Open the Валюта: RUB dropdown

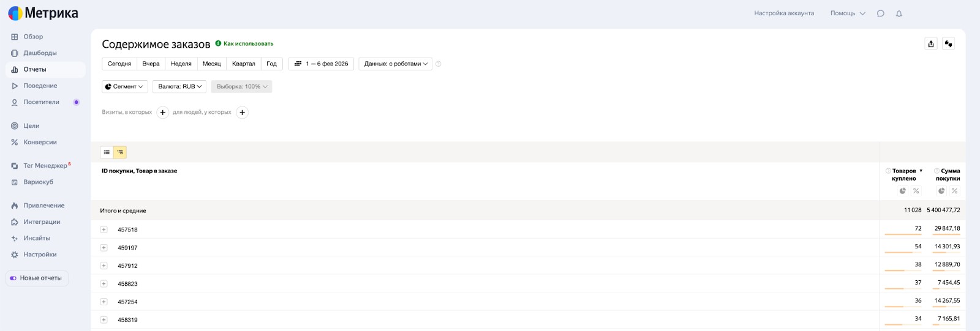pos(179,87)
